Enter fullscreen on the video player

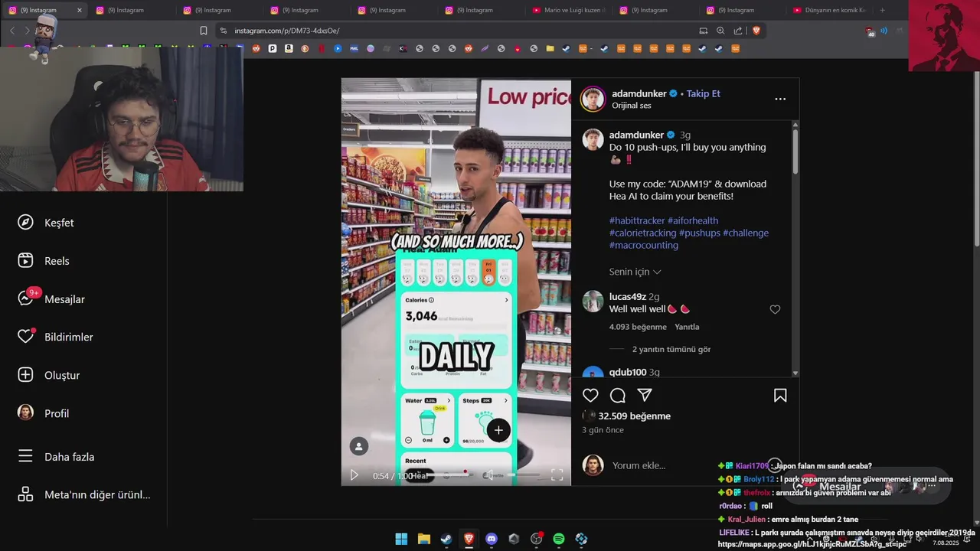557,475
